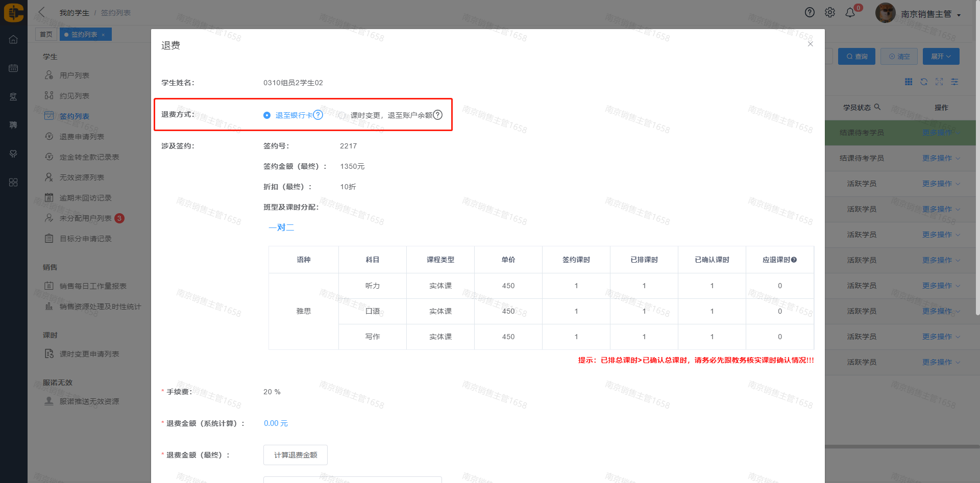Screen dimensions: 980x483
Task: Open settings gear icon in top bar
Action: [830, 13]
